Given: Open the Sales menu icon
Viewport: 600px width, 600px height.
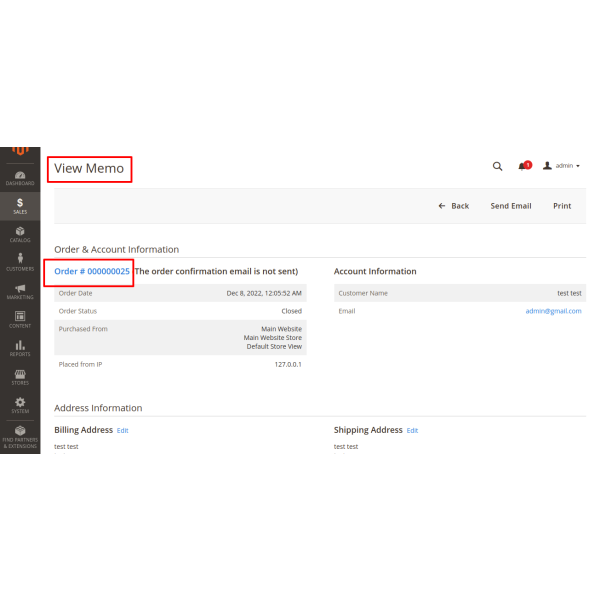Looking at the screenshot, I should [20, 206].
